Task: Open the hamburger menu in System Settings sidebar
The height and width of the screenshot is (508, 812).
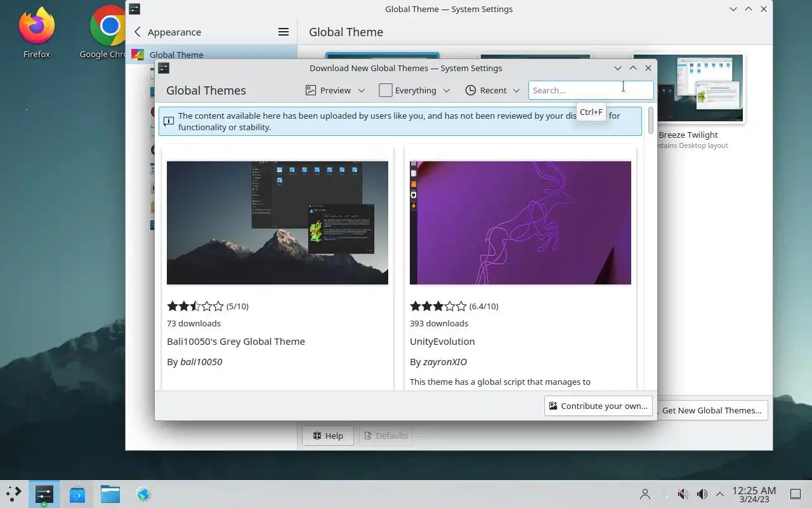Action: [x=284, y=32]
